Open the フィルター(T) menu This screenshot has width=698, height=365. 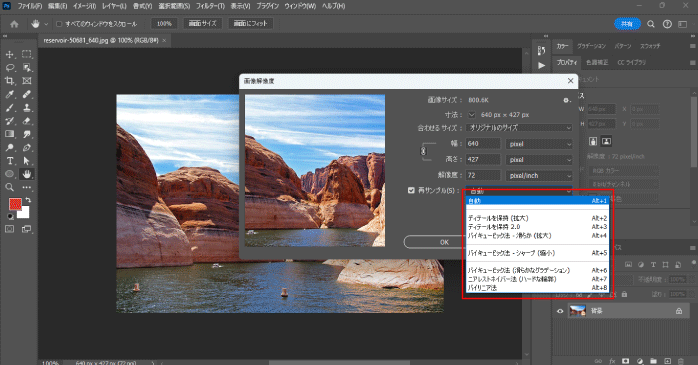tap(211, 6)
